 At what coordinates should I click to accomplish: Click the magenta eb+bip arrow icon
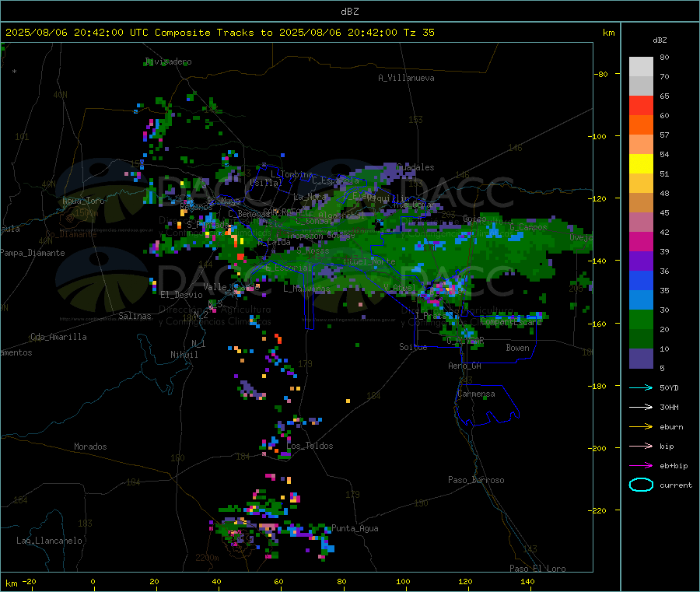tap(641, 466)
